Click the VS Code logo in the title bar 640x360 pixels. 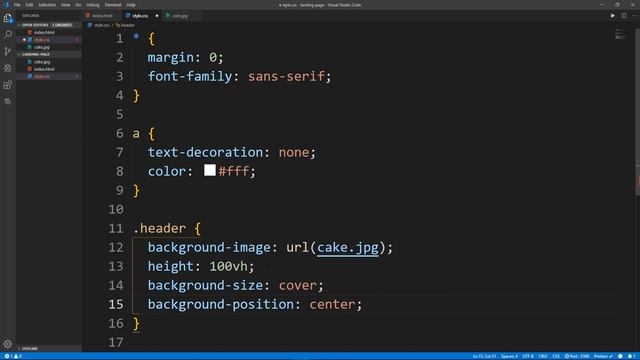(x=6, y=5)
